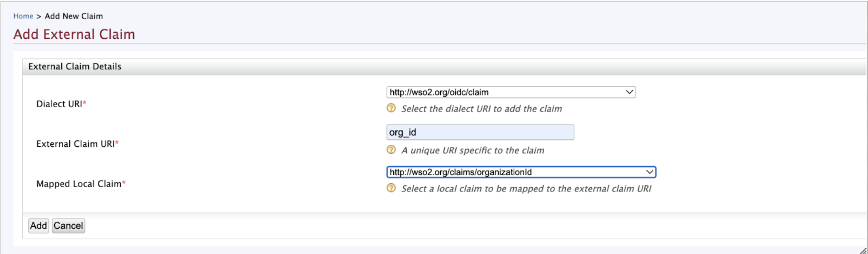Screen dimensions: 868x254
Task: Click the hint 'A unique URI specific to the claim'
Action: (x=473, y=151)
